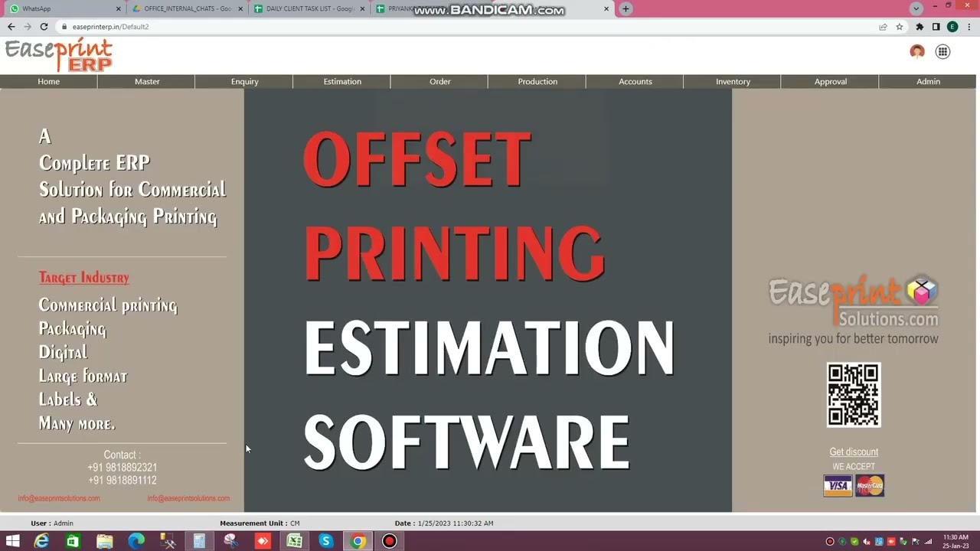Launch Internet Explorer from the taskbar
Image resolution: width=980 pixels, height=551 pixels.
pos(41,541)
